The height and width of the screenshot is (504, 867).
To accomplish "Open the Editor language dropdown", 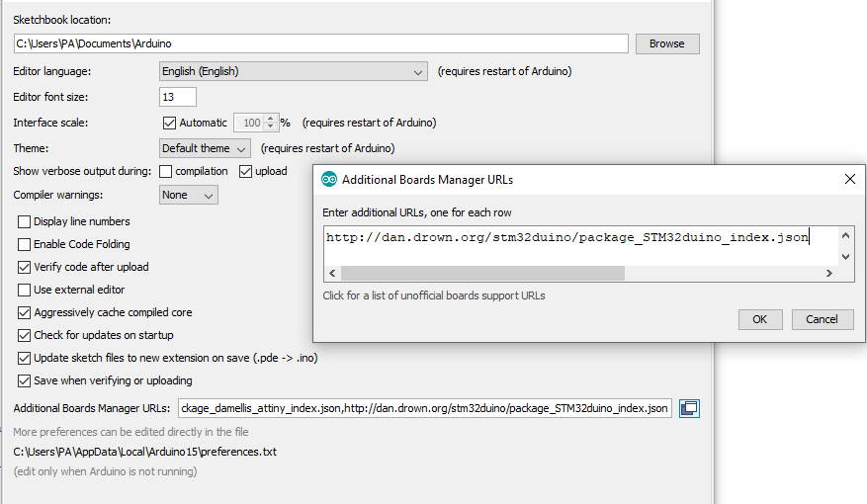I will [x=293, y=71].
